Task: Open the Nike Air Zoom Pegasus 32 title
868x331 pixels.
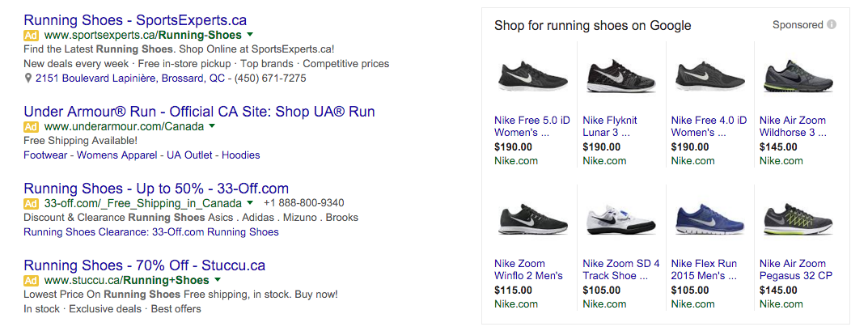Action: point(793,269)
